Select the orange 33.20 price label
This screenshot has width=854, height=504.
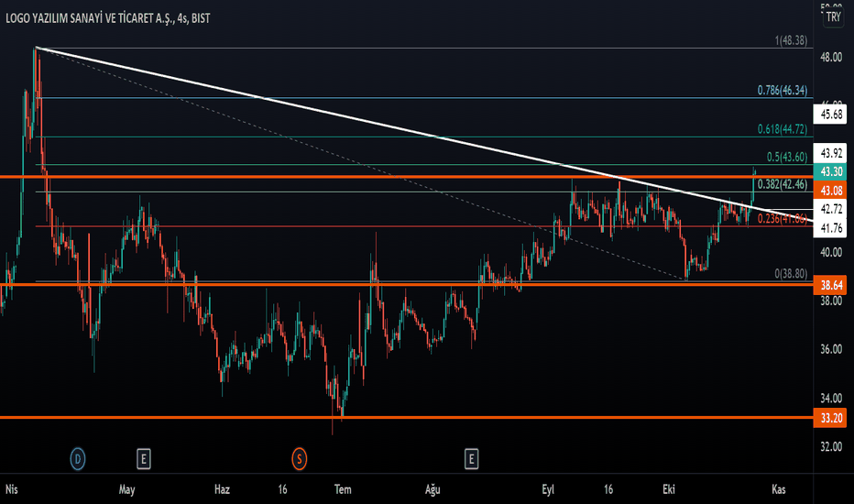click(830, 418)
